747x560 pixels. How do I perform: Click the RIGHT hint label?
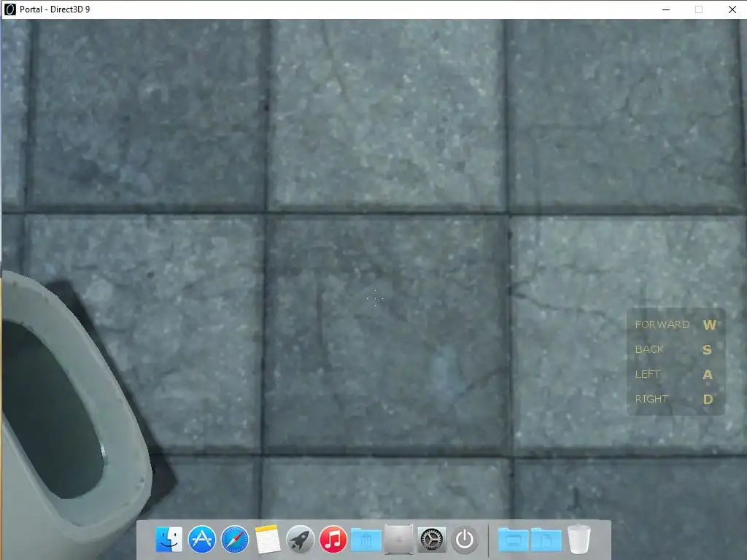click(651, 399)
